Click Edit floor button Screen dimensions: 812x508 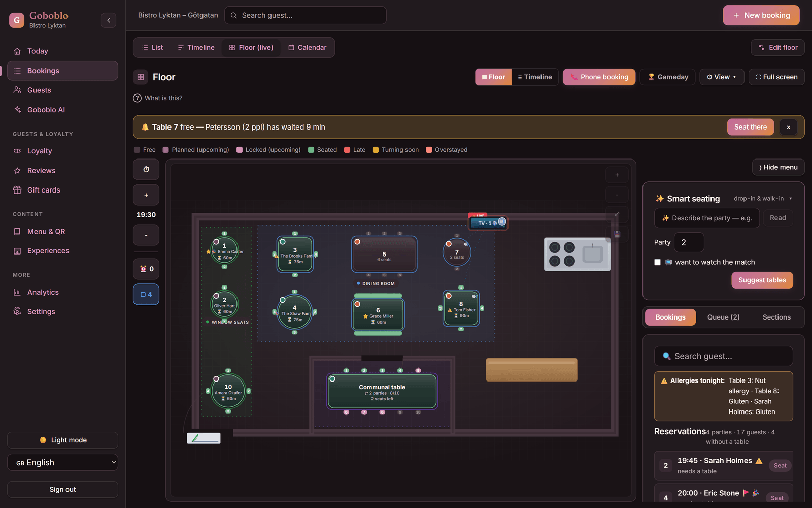point(778,48)
